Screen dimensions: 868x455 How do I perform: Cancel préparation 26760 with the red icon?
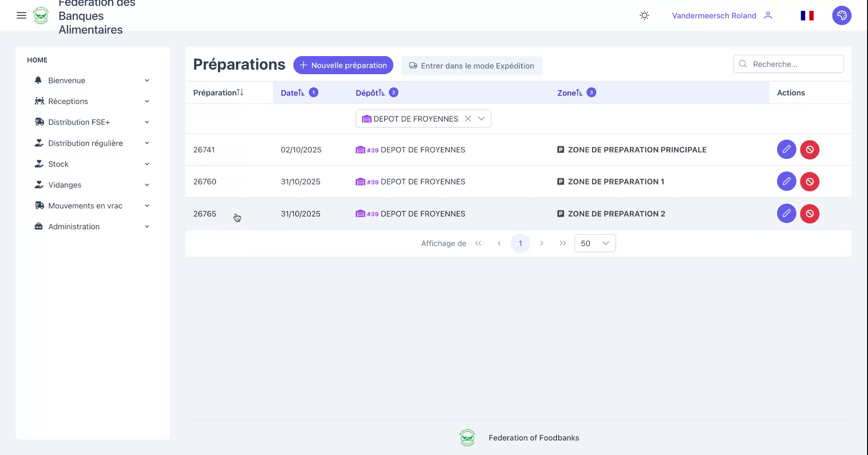[810, 181]
